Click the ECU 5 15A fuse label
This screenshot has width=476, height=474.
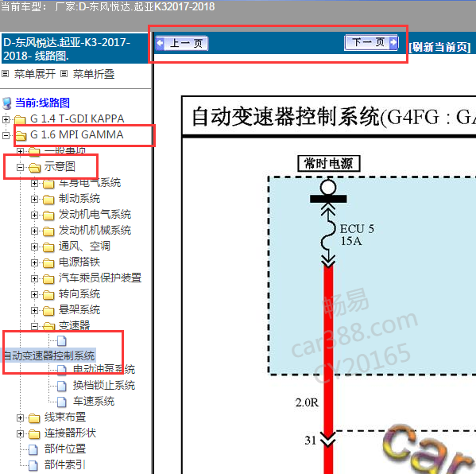[x=357, y=235]
